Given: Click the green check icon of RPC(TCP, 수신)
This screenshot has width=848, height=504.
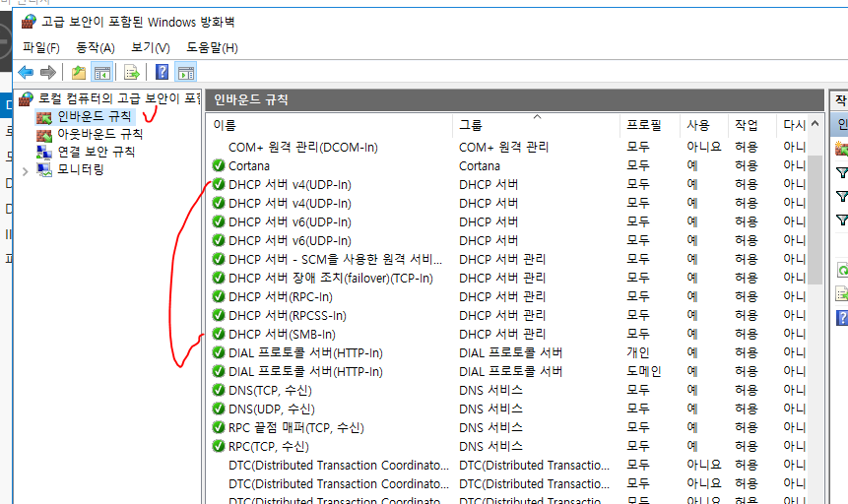Looking at the screenshot, I should [219, 446].
